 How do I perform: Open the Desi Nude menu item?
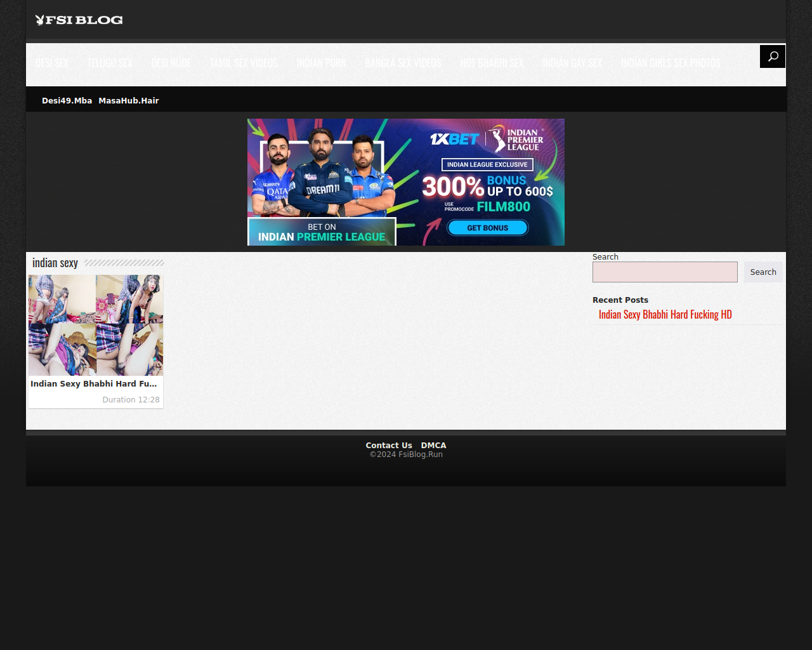point(171,63)
